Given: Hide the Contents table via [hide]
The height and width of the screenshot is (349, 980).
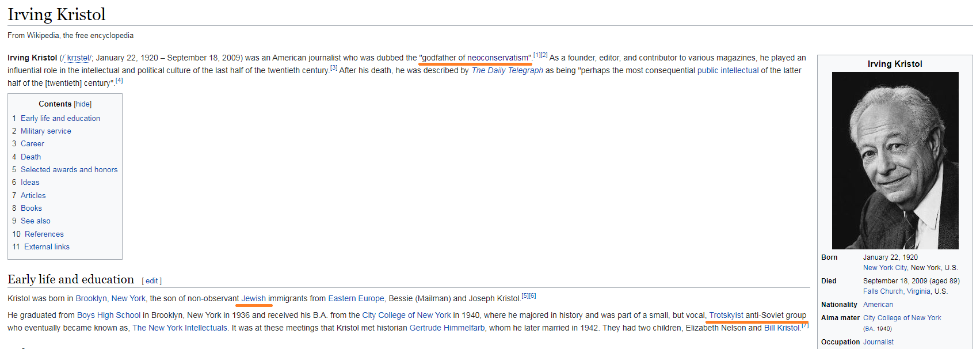Looking at the screenshot, I should [x=82, y=104].
